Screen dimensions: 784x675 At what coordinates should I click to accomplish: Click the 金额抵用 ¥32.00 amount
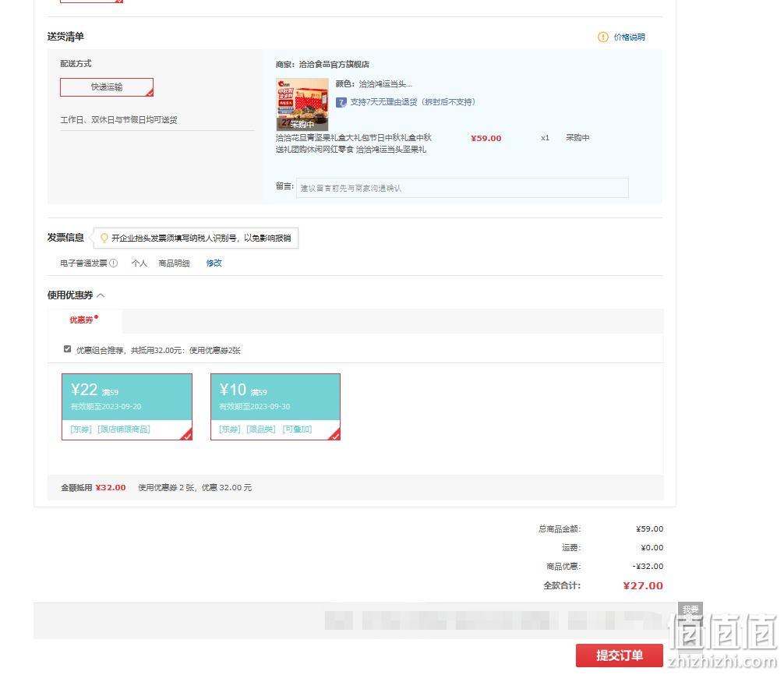tap(111, 487)
